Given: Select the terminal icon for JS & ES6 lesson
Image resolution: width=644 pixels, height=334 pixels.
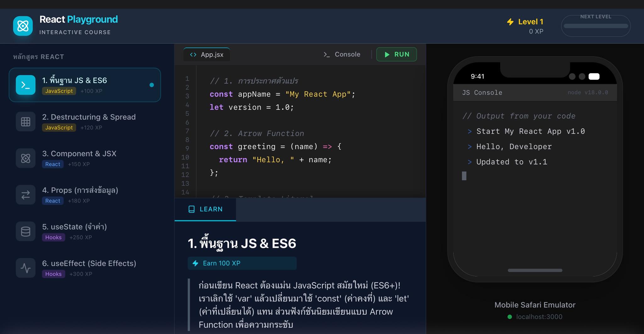Looking at the screenshot, I should (25, 85).
